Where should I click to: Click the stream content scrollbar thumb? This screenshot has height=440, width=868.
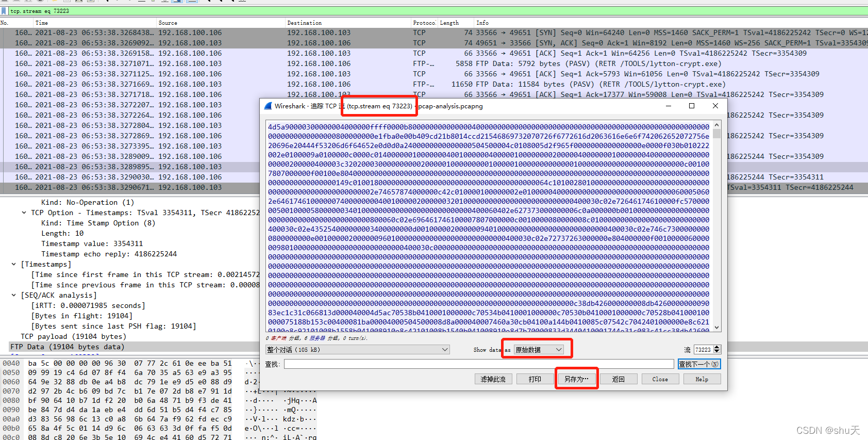(717, 134)
